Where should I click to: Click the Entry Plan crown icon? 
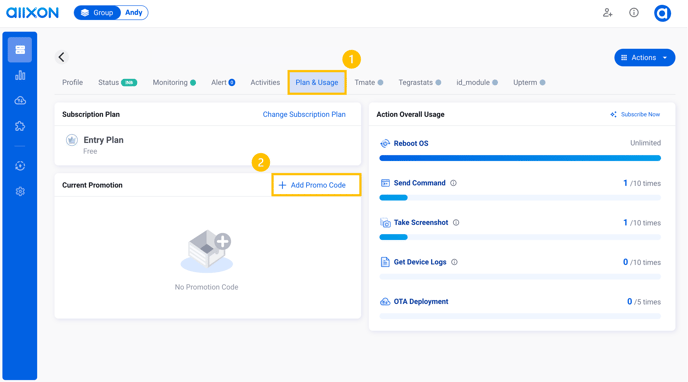tap(72, 140)
